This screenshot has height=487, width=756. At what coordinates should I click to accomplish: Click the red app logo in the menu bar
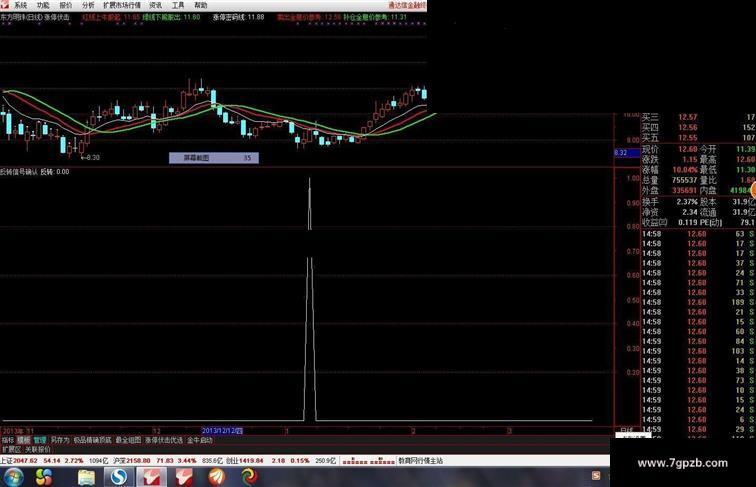[x=4, y=5]
